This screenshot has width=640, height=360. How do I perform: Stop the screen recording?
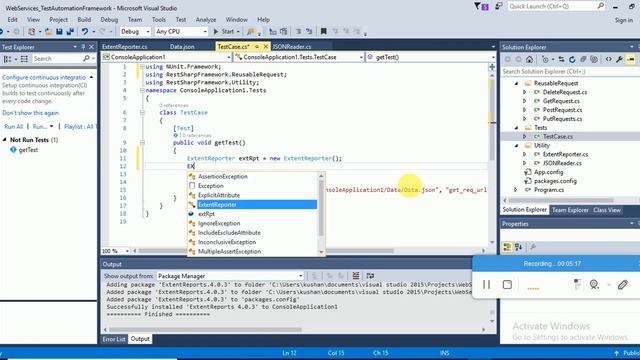pos(507,284)
